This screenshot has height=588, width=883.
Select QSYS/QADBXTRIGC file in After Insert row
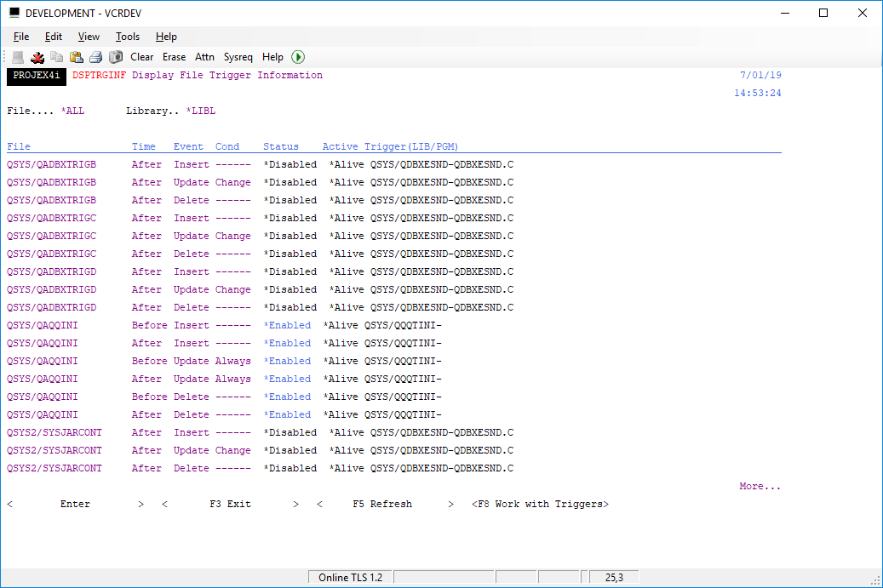pyautogui.click(x=51, y=219)
